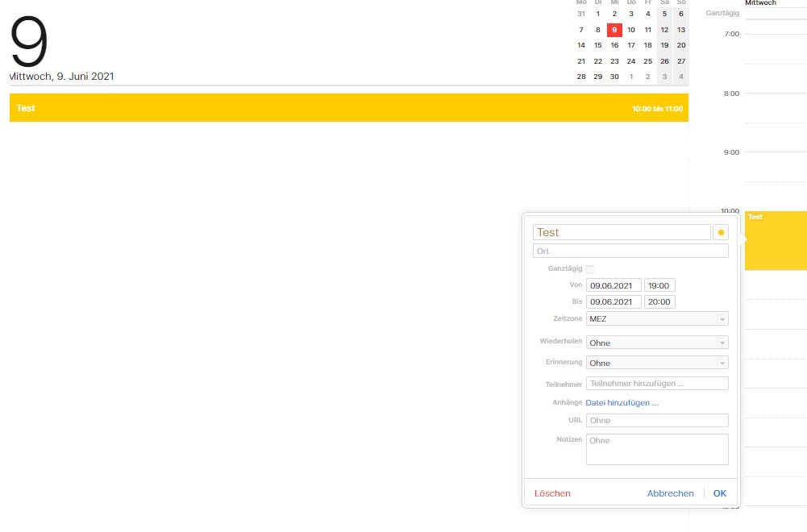This screenshot has height=532, width=807.
Task: Click Datei hinzufügen attachment link
Action: click(x=622, y=402)
